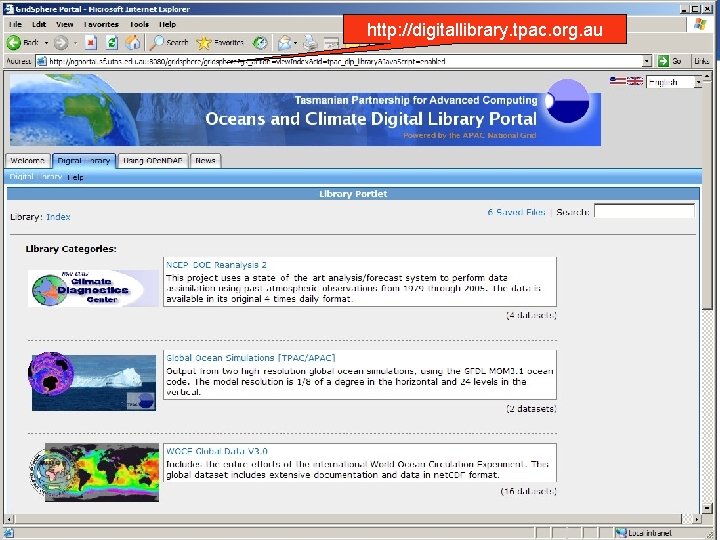
Task: Click the "(4 datasets)" count text
Action: click(531, 315)
